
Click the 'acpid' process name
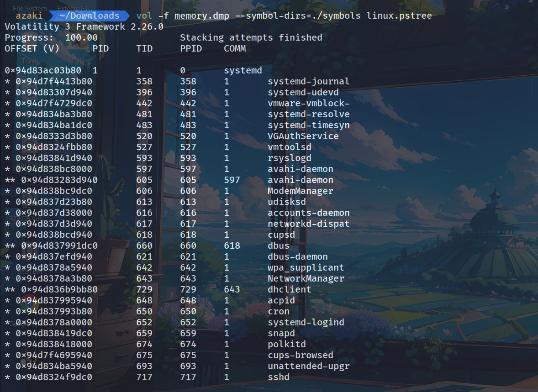tap(281, 301)
